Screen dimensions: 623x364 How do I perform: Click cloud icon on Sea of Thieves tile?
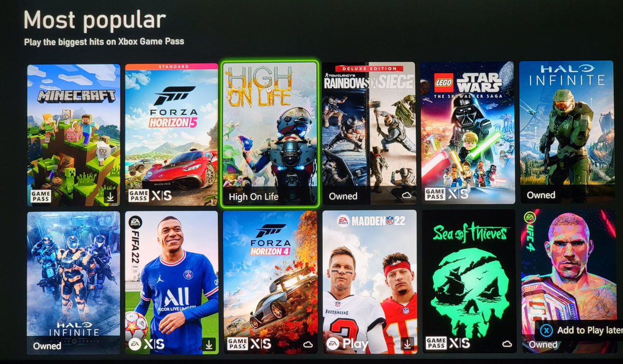click(507, 343)
